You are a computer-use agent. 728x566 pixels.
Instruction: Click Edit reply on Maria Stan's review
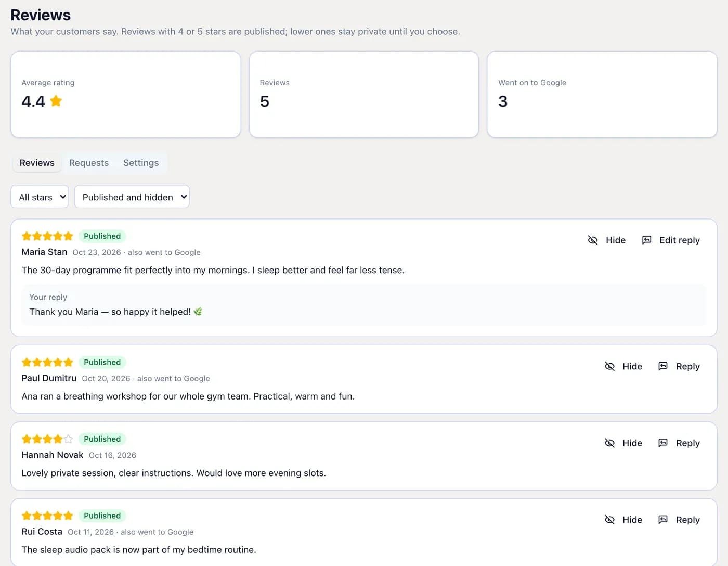679,240
